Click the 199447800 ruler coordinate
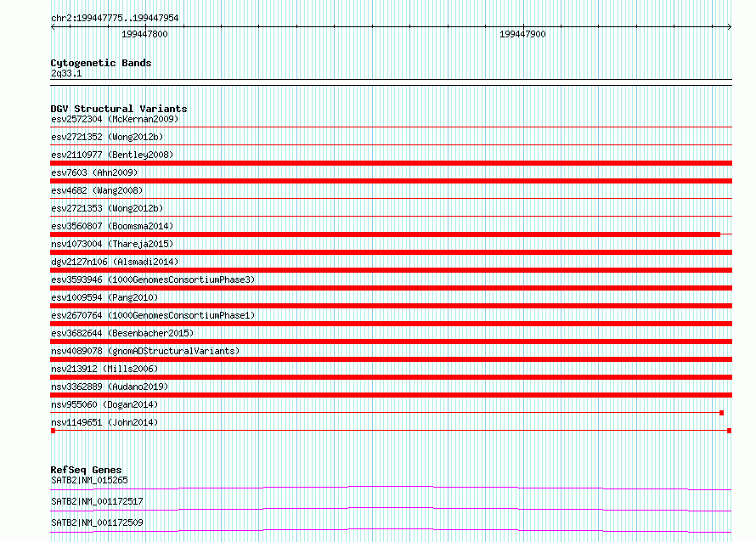Screen dimensions: 756x542 click(144, 34)
